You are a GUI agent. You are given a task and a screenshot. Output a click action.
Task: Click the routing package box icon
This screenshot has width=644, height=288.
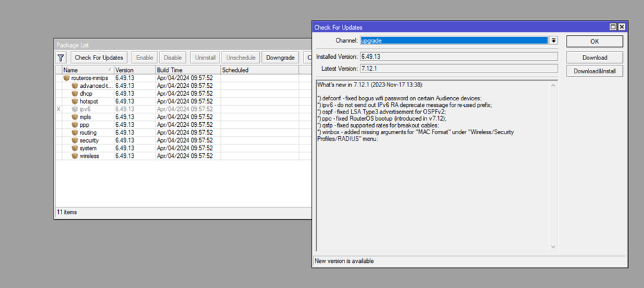[75, 133]
